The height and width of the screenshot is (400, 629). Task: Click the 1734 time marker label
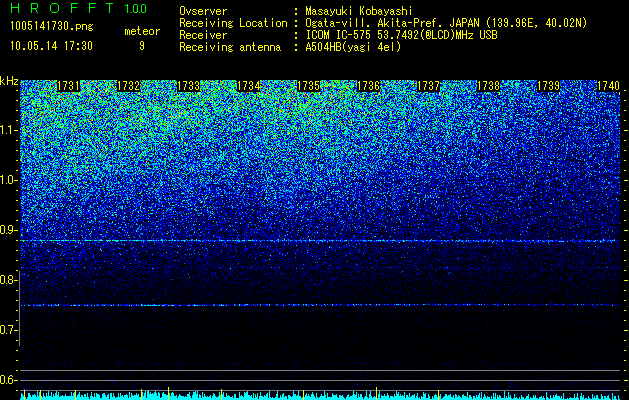248,86
